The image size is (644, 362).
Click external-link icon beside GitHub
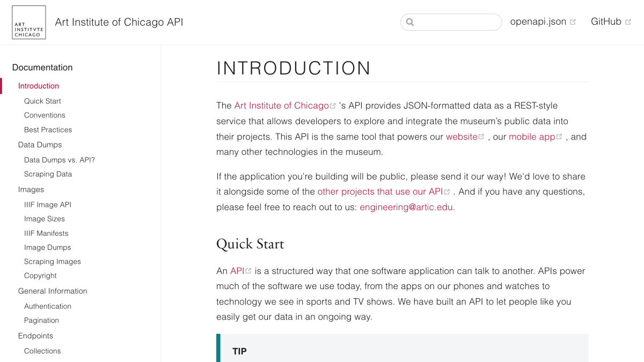pyautogui.click(x=628, y=22)
